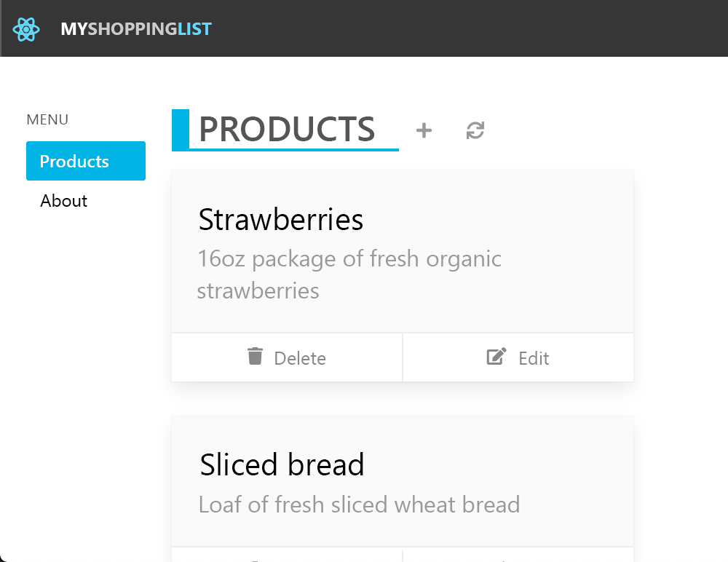This screenshot has width=728, height=562.
Task: Click the plus icon to add a product
Action: click(x=423, y=131)
